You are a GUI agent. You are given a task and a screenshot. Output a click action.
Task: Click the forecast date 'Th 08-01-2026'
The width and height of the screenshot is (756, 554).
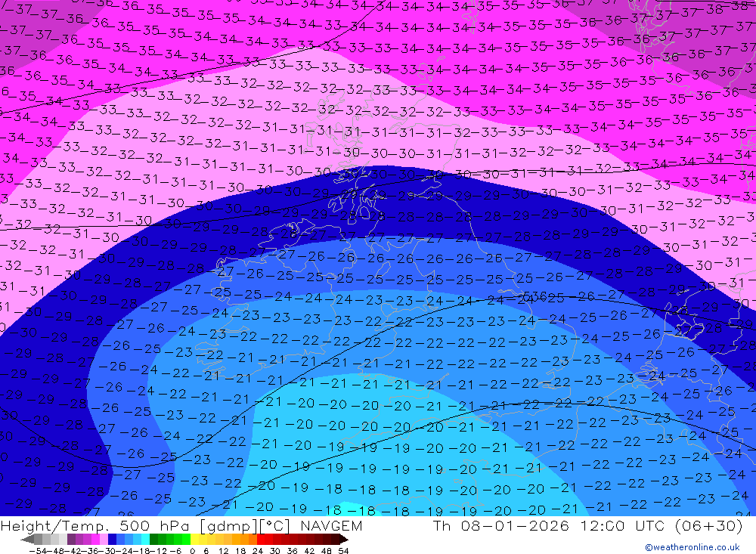(x=501, y=525)
